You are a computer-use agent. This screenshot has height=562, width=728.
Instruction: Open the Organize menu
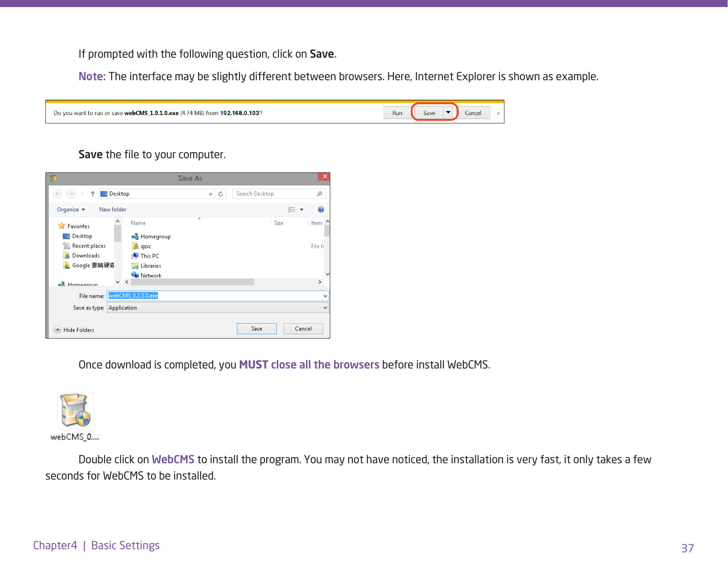point(71,209)
